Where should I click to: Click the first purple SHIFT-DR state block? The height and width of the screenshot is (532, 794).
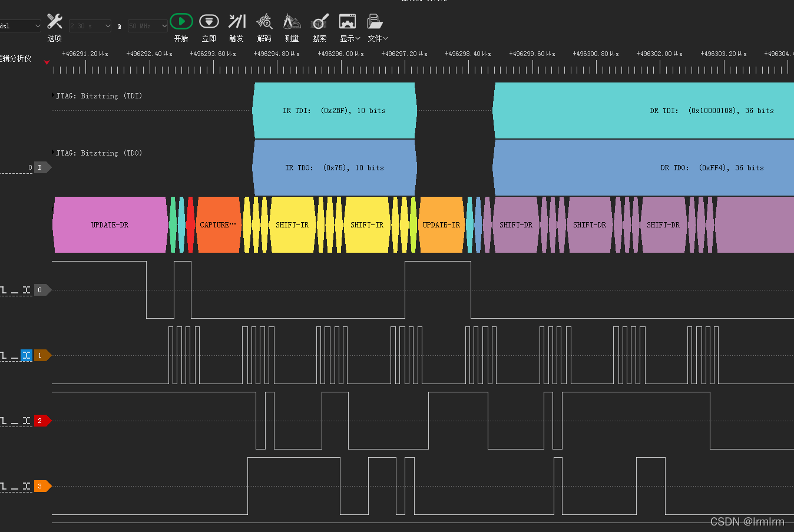(516, 224)
